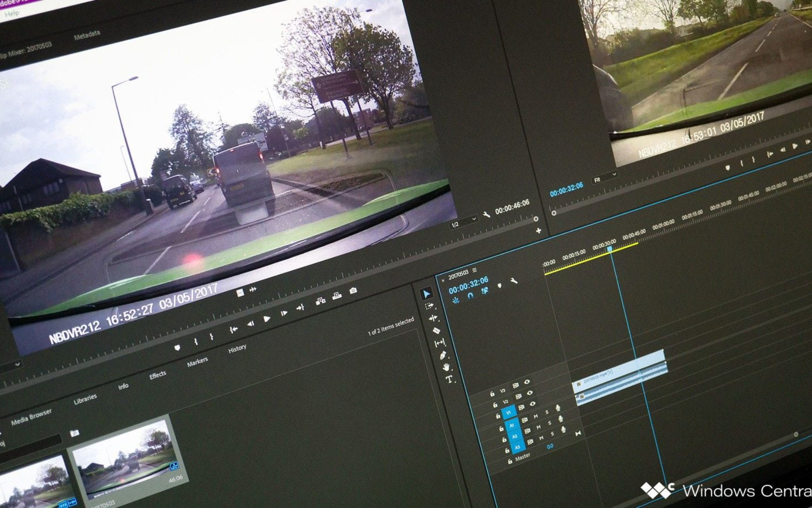812x508 pixels.
Task: Click the timeline horizontal zoom scroll handle
Action: tap(796, 434)
